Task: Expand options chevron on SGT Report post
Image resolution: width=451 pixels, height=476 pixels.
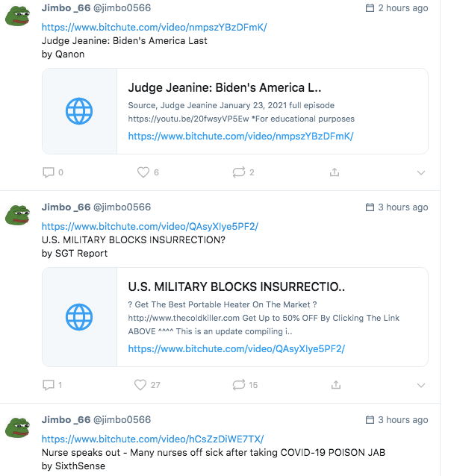Action: (421, 385)
